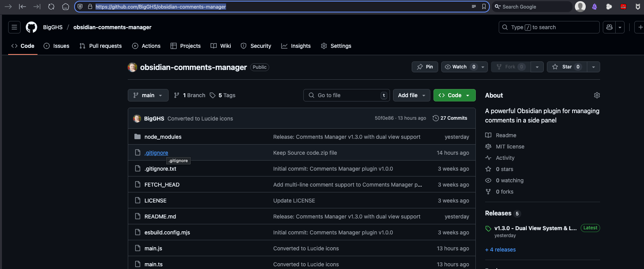Open the GitHub hamburger navigation menu
This screenshot has height=269, width=644.
pyautogui.click(x=14, y=27)
